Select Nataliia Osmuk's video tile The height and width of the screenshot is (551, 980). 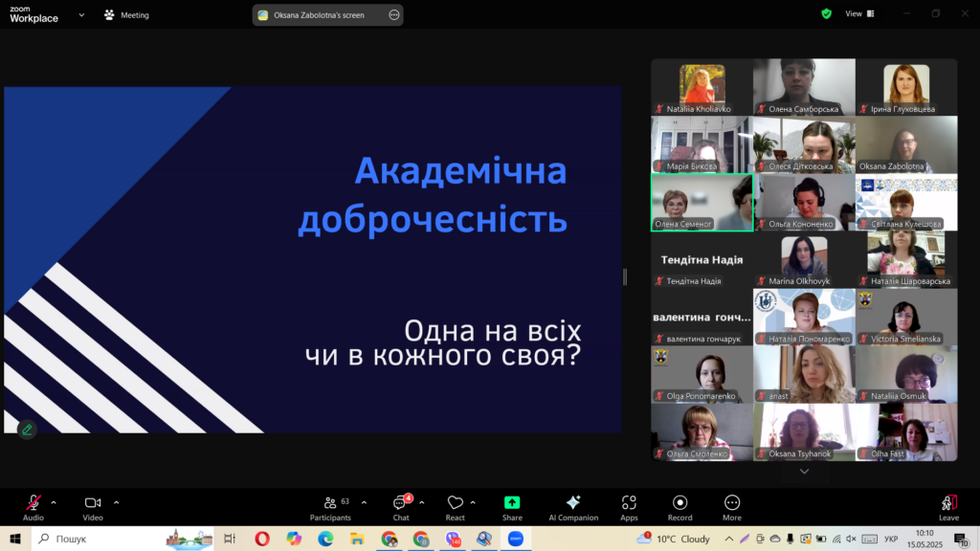(906, 375)
